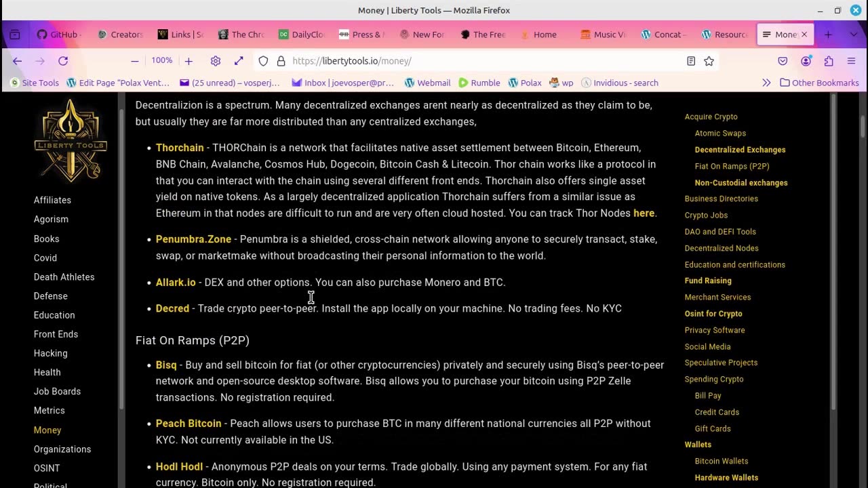868x488 pixels.
Task: Open the Decred link
Action: tap(172, 308)
